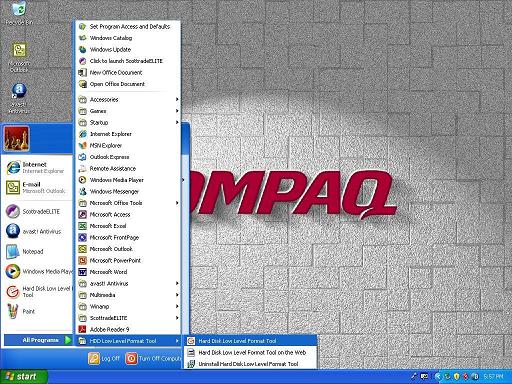Open Windows Messenger
Viewport: 512px width, 384px height.
(x=128, y=191)
